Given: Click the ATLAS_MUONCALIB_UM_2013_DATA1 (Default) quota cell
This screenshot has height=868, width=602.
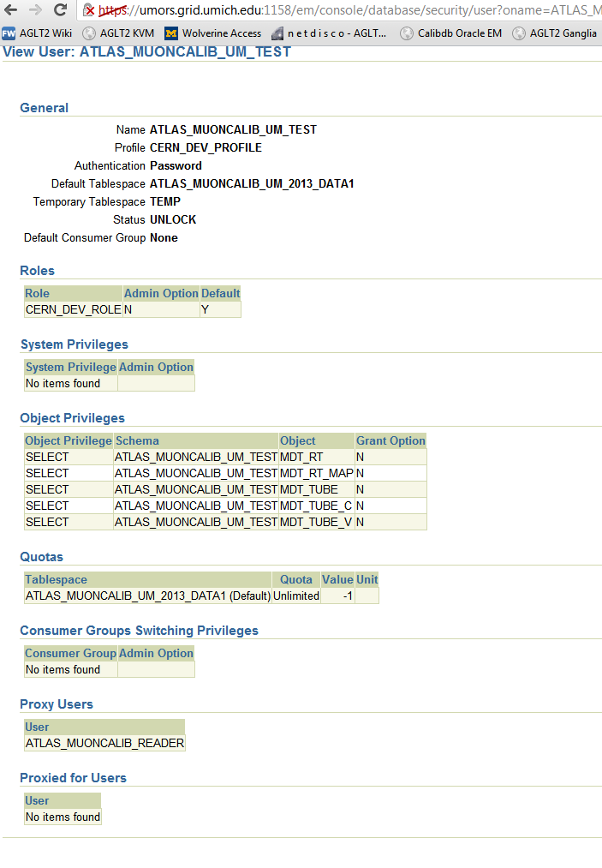Looking at the screenshot, I should click(148, 596).
